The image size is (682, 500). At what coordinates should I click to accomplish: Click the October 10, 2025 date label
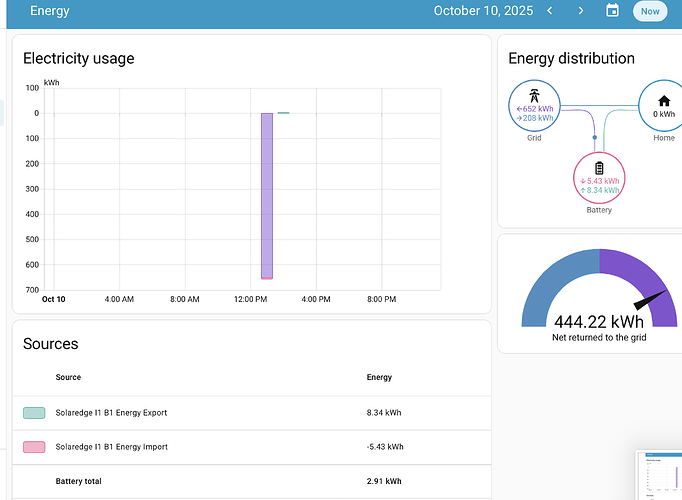point(482,11)
